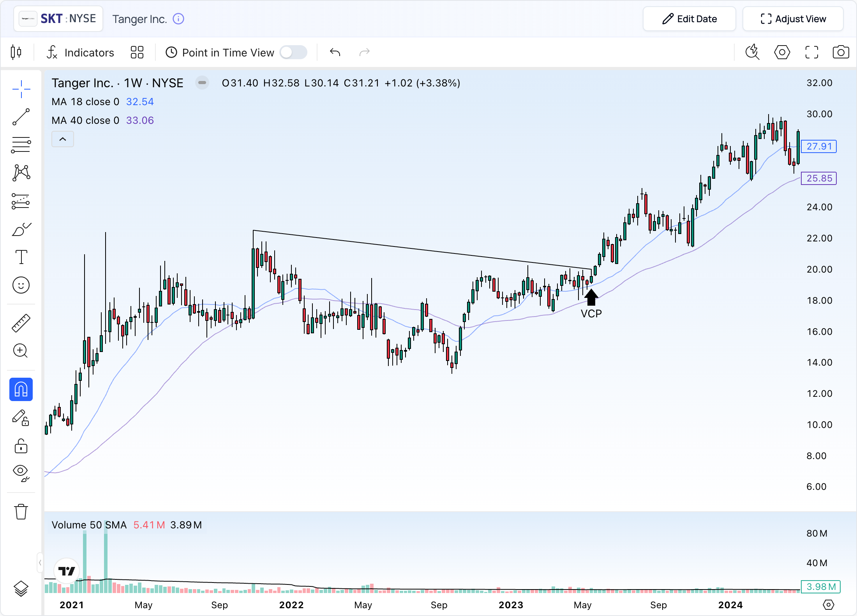Open chart settings hexagon icon

coord(782,52)
